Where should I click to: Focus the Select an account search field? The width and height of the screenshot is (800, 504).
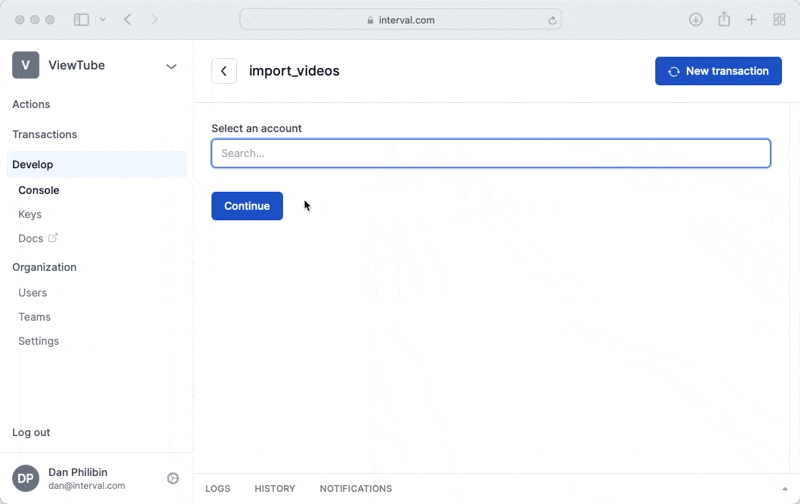point(491,153)
